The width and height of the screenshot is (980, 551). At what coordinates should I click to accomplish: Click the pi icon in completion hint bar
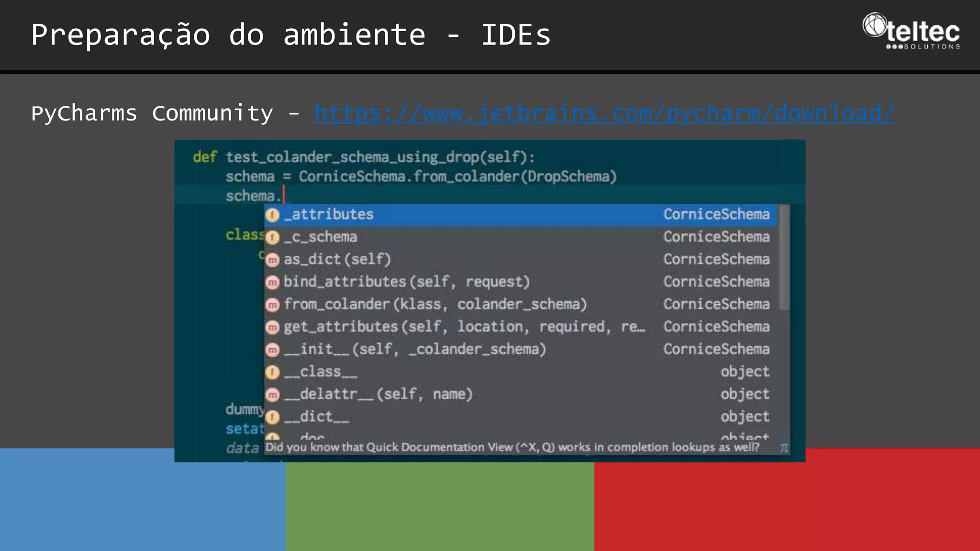[x=784, y=448]
